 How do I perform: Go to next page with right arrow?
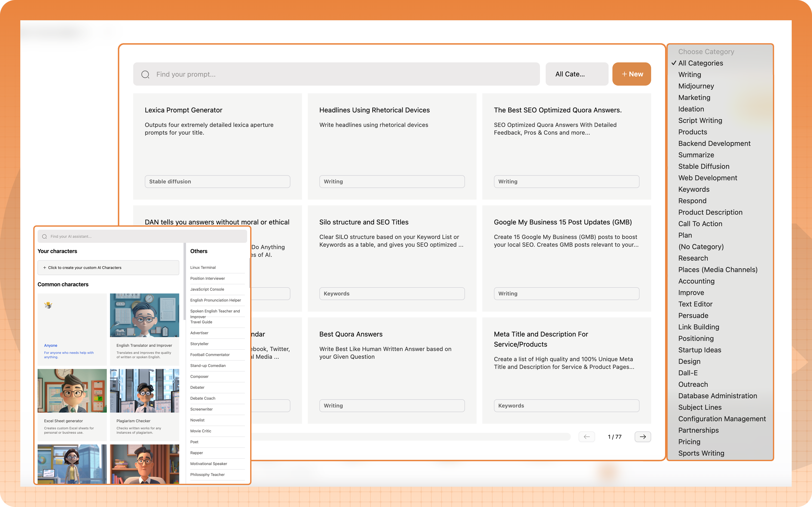coord(642,437)
